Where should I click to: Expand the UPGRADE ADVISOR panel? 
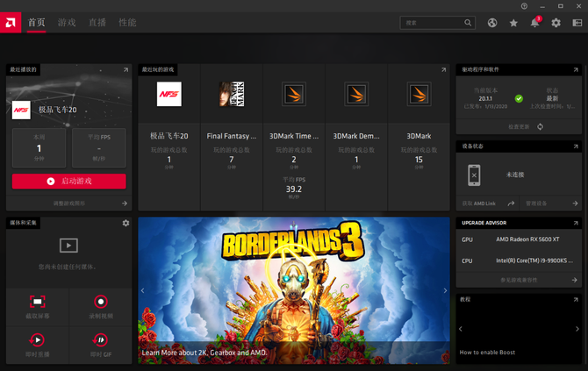click(576, 223)
